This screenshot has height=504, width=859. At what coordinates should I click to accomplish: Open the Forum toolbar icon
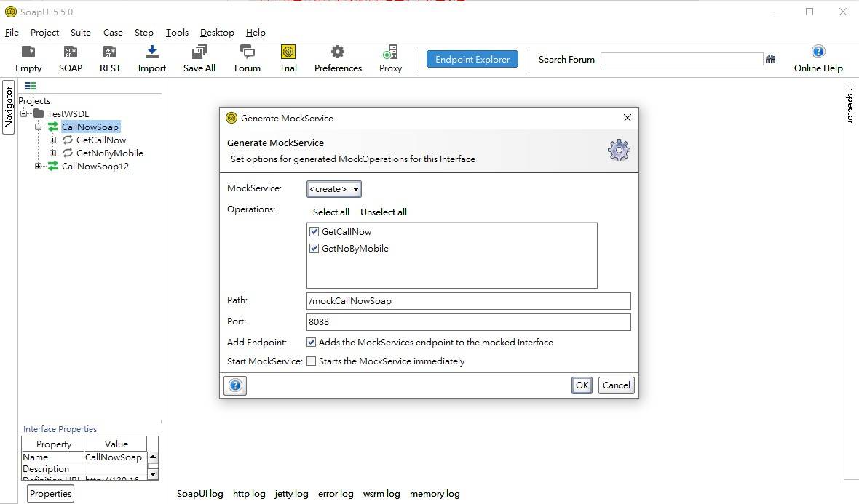(247, 52)
